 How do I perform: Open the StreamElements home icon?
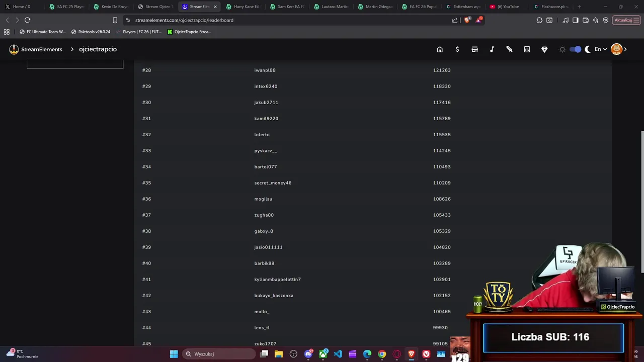(x=440, y=49)
